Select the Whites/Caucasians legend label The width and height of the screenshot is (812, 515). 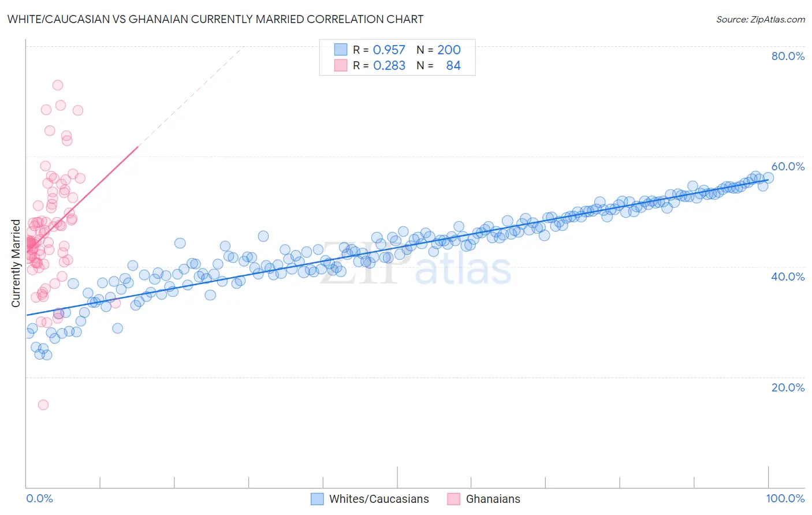point(379,499)
